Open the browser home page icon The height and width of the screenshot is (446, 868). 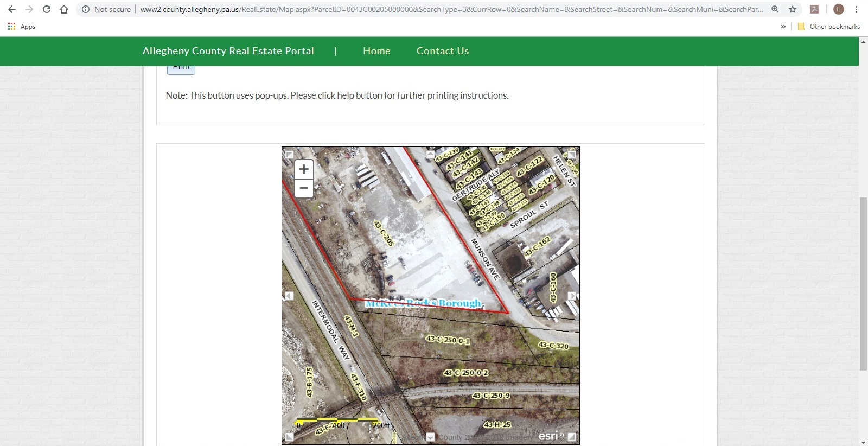pos(64,9)
